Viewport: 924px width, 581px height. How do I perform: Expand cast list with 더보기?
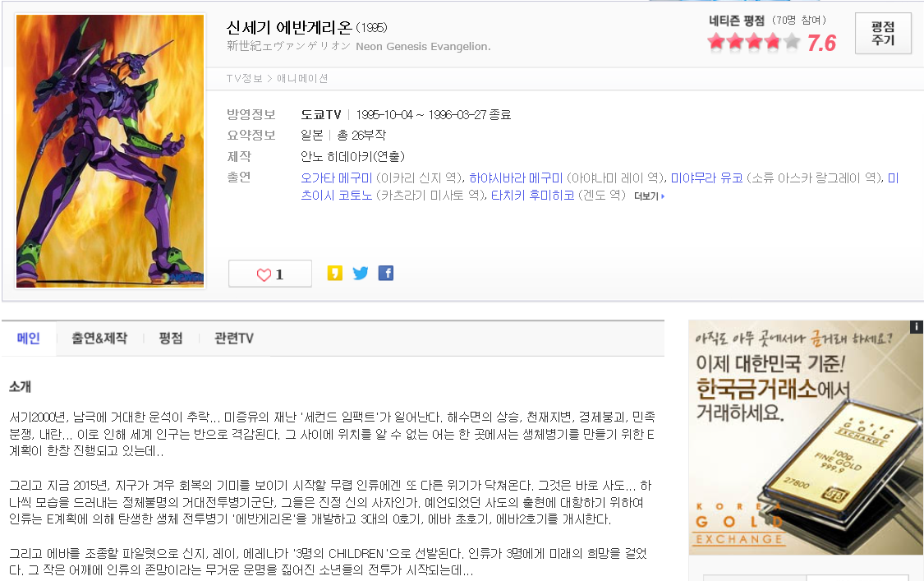pos(649,196)
